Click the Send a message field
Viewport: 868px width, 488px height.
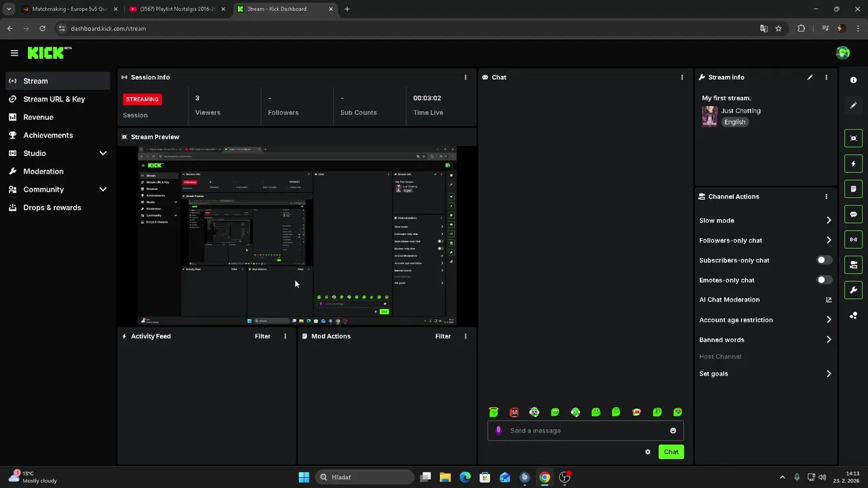[x=586, y=430]
